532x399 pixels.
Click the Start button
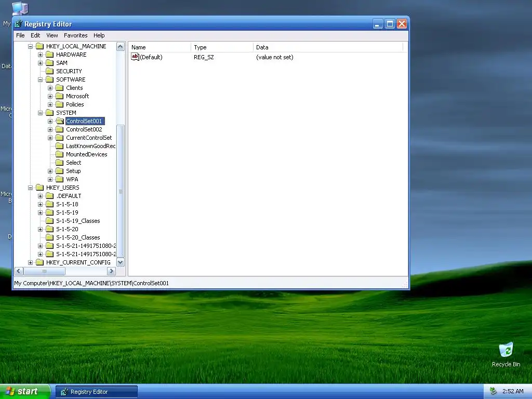(x=25, y=391)
